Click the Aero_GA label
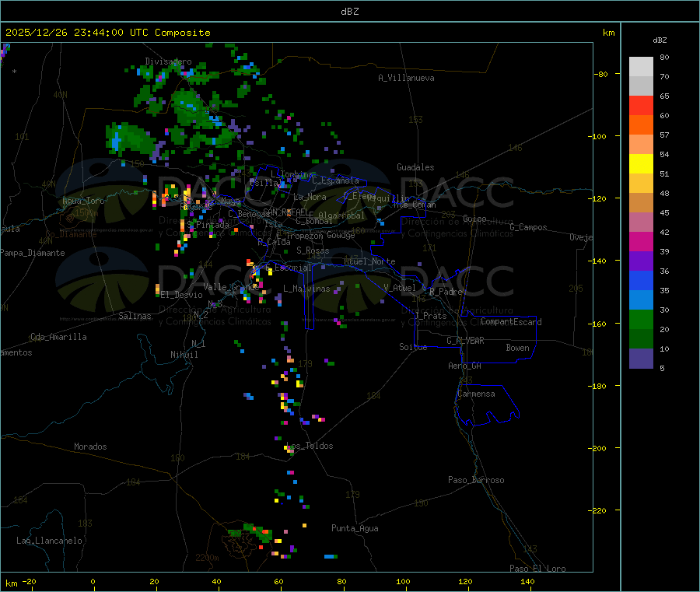700x592 pixels. 464,366
